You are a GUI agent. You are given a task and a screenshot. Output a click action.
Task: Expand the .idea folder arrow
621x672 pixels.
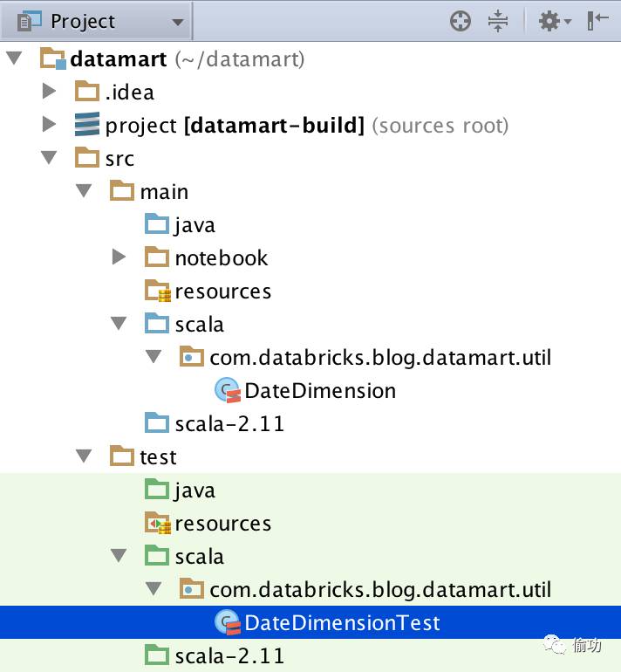pyautogui.click(x=49, y=91)
